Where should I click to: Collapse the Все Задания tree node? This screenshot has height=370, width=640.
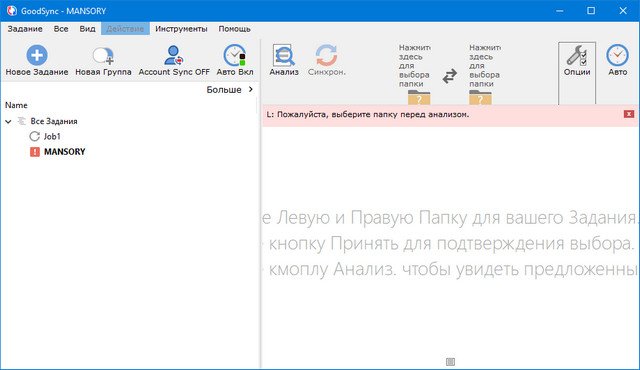point(8,122)
